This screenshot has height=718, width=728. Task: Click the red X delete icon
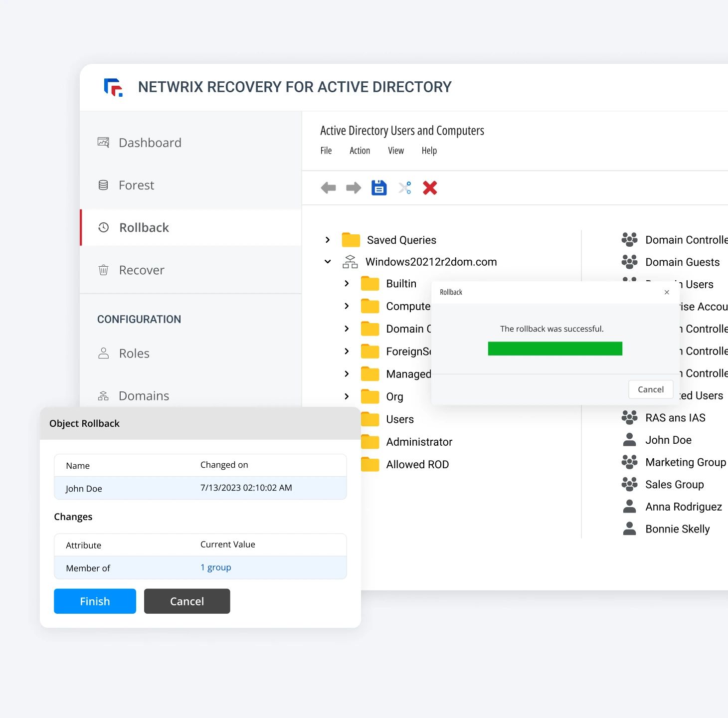(x=430, y=187)
